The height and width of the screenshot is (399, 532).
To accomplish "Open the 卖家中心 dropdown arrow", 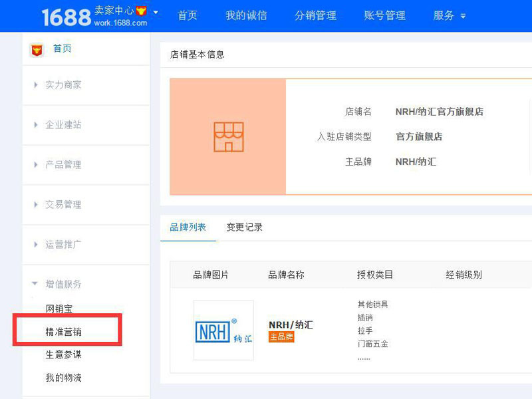I will tap(156, 13).
